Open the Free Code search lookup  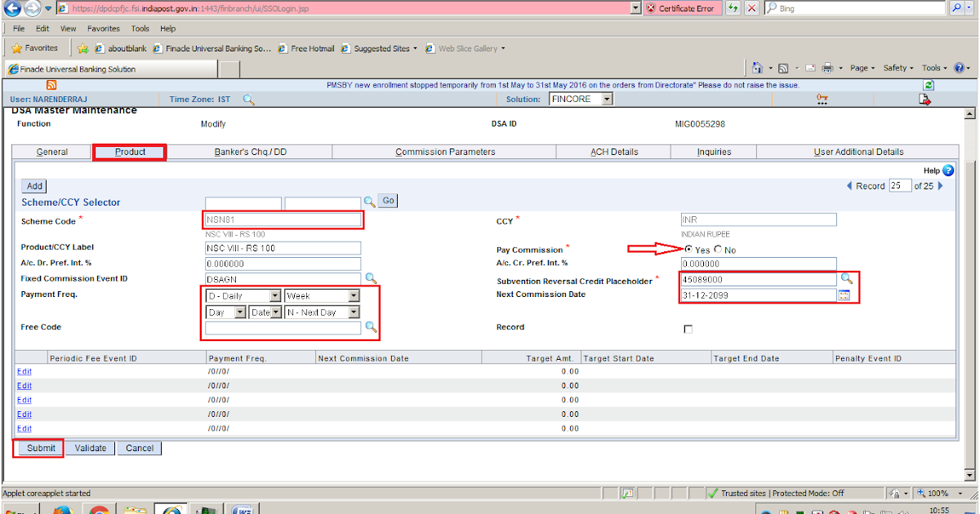point(372,327)
